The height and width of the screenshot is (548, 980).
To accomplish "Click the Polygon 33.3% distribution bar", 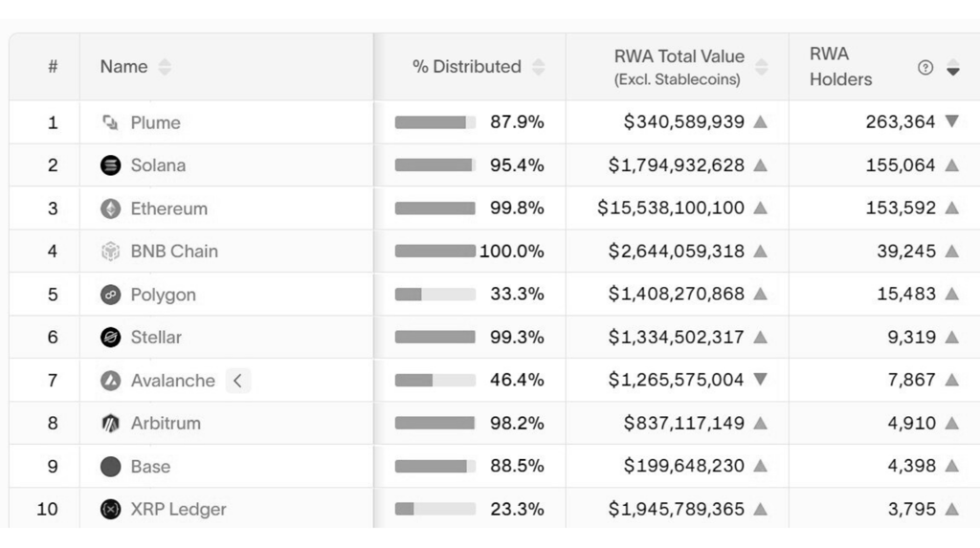I will pos(434,295).
